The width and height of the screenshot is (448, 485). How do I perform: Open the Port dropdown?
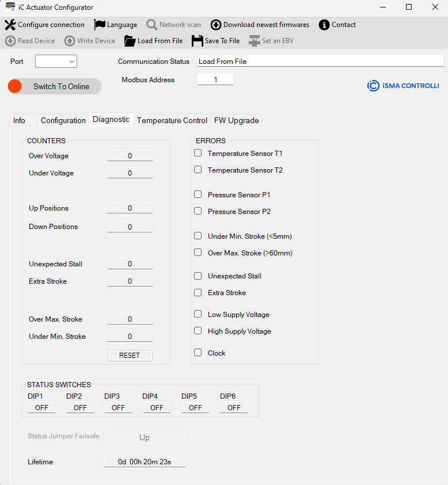pos(56,61)
